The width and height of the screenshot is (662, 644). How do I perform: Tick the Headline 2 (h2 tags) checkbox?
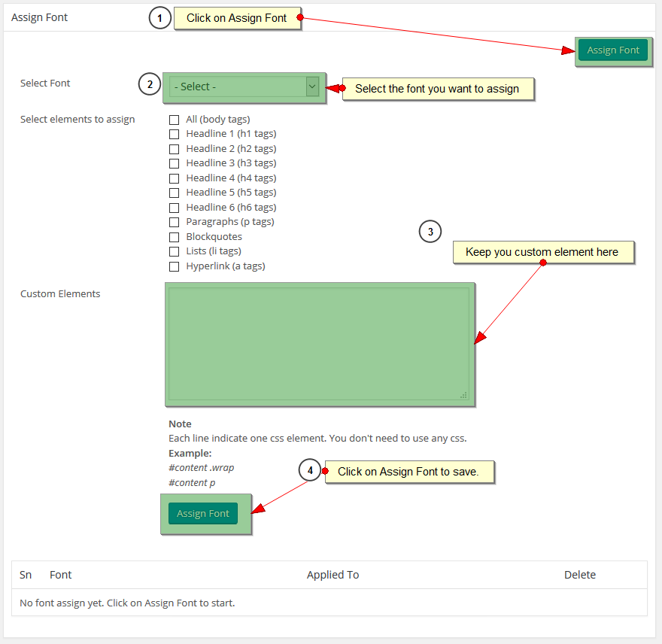pos(174,149)
